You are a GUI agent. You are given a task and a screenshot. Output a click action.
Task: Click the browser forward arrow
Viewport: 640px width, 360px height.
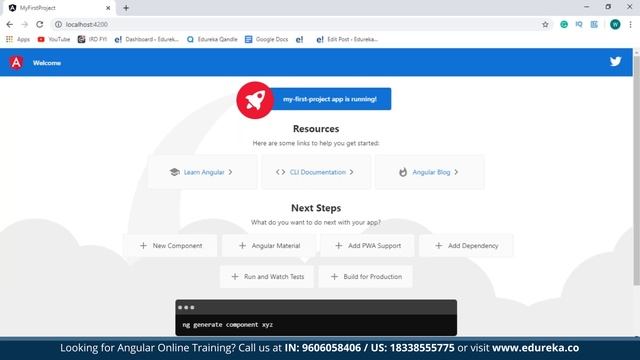[24, 24]
